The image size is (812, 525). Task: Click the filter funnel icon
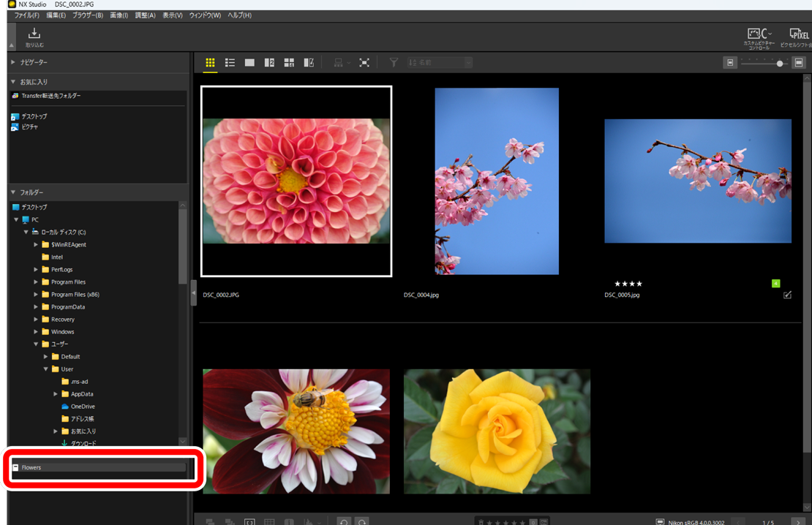click(x=394, y=63)
